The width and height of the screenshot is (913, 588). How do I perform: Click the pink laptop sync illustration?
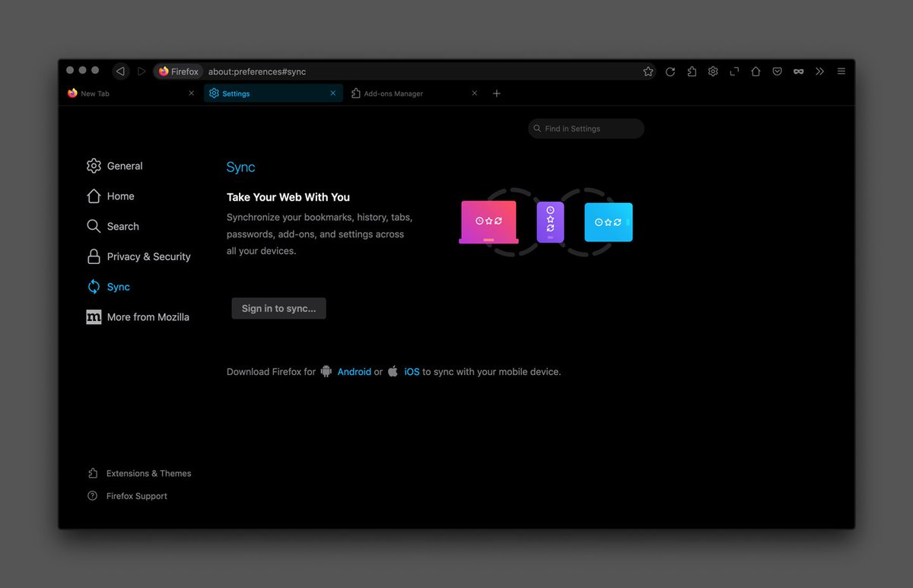[488, 222]
